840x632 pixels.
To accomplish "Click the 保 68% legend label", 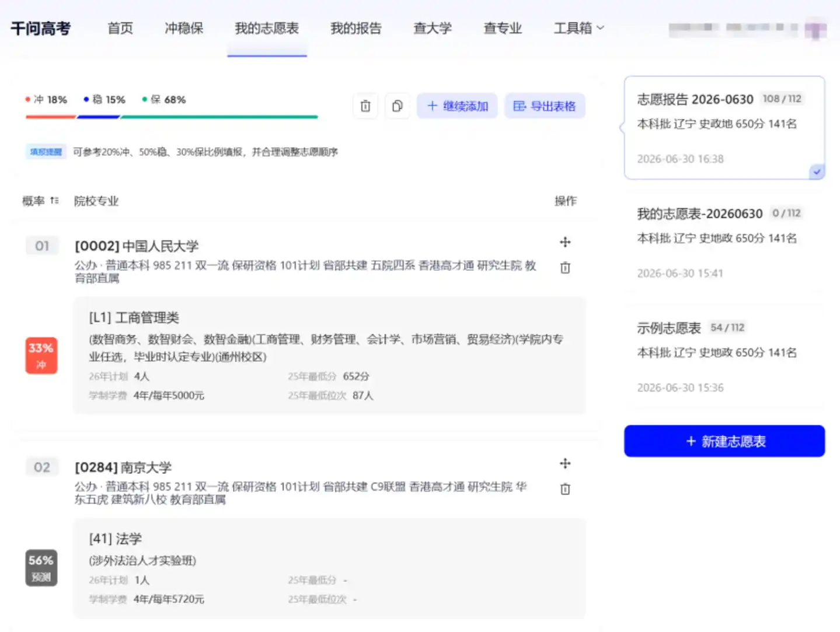I will coord(164,100).
